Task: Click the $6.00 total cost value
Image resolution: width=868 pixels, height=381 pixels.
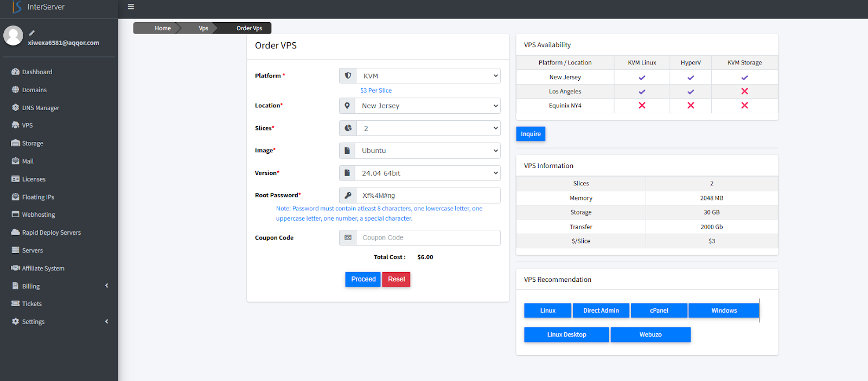Action: pos(425,257)
